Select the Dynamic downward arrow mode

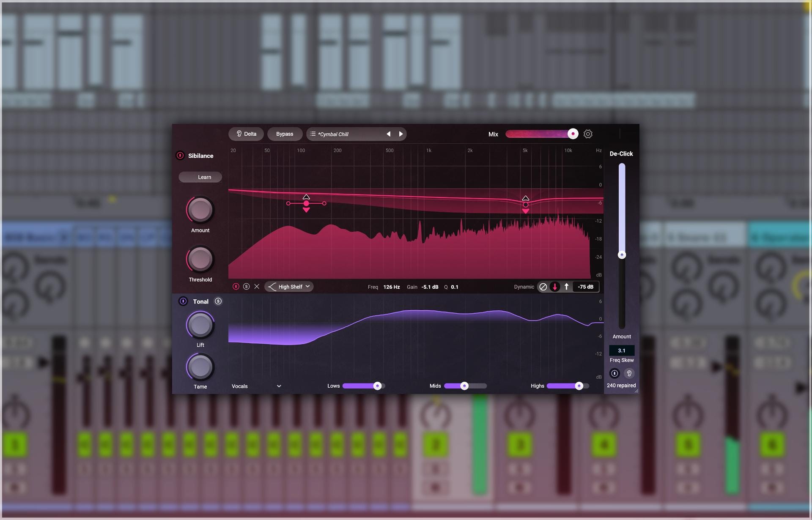(x=555, y=287)
